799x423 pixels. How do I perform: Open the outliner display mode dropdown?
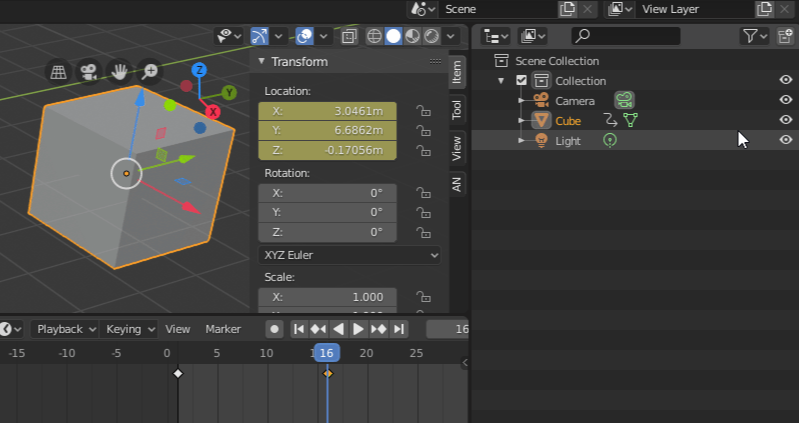coord(496,36)
